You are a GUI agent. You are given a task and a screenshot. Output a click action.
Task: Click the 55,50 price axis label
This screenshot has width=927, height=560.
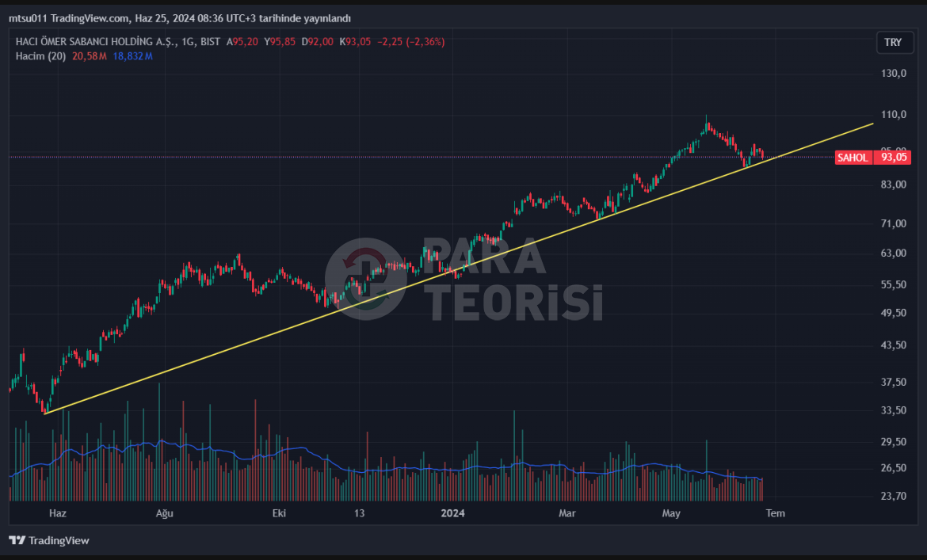click(x=893, y=284)
